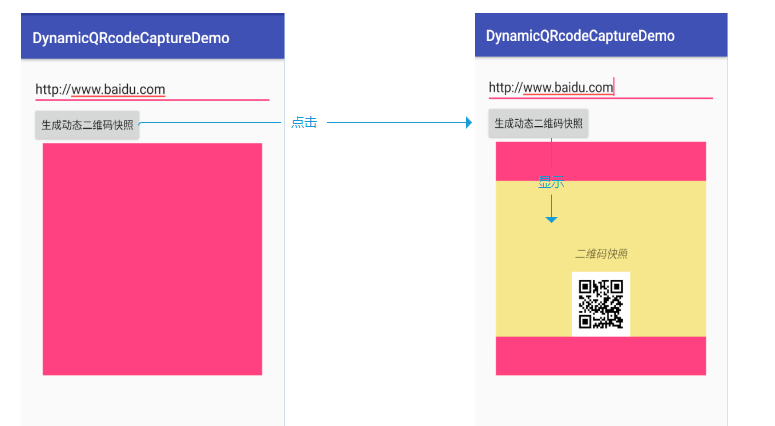Click the URL input field in left screen
Screen dimensions: 775x426
click(x=152, y=89)
